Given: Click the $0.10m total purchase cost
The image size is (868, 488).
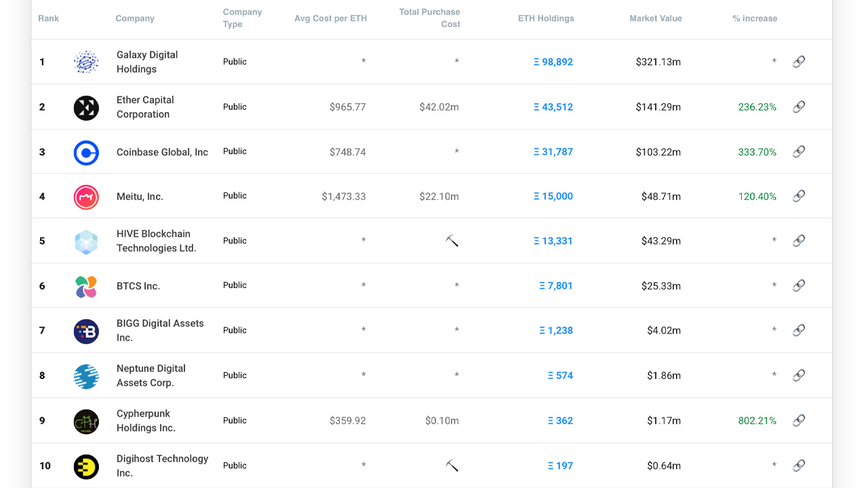Looking at the screenshot, I should click(442, 421).
